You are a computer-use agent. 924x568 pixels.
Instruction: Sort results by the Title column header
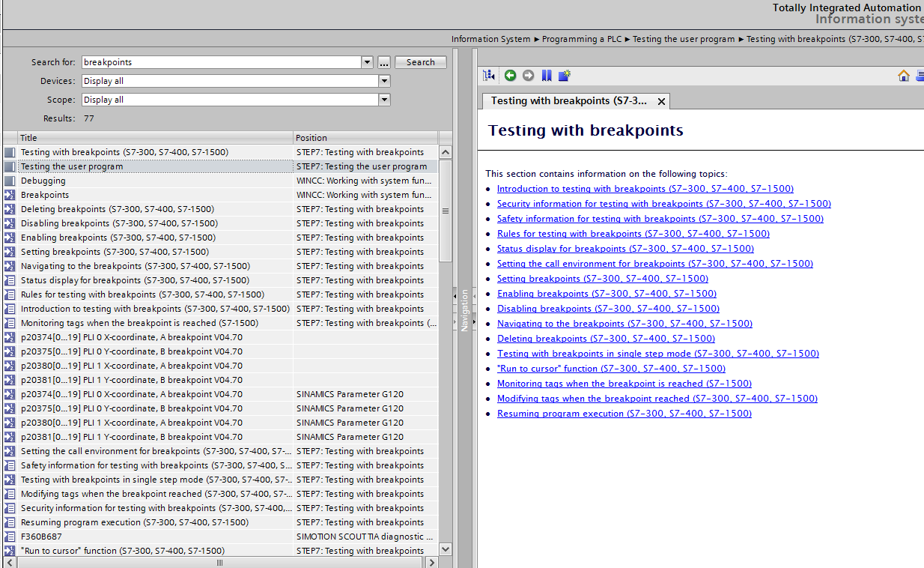click(x=155, y=138)
